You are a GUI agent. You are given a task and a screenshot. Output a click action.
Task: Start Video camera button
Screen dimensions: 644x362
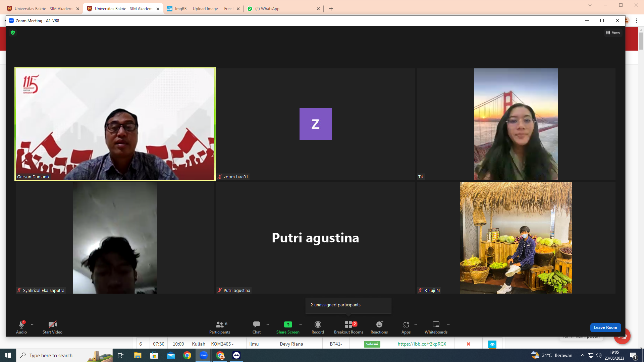(52, 327)
